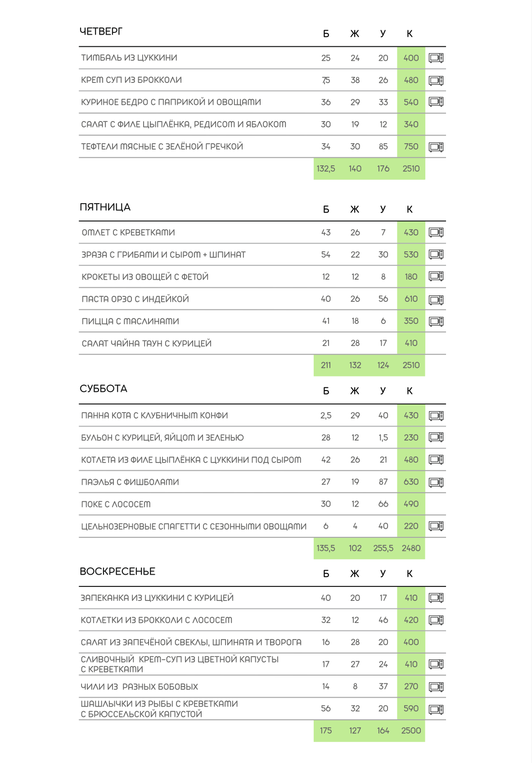
Task: Click microwave icon beside Панна кота с клубничным конфи
Action: 436,415
